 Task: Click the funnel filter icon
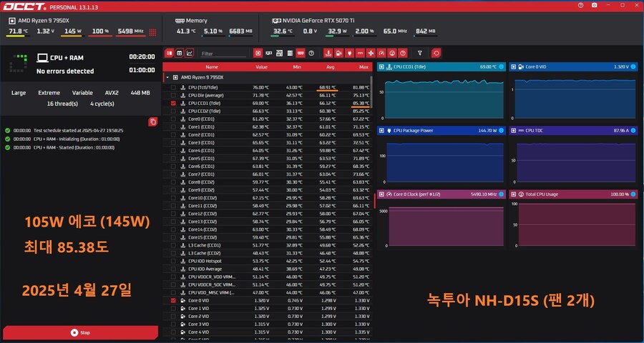[420, 53]
